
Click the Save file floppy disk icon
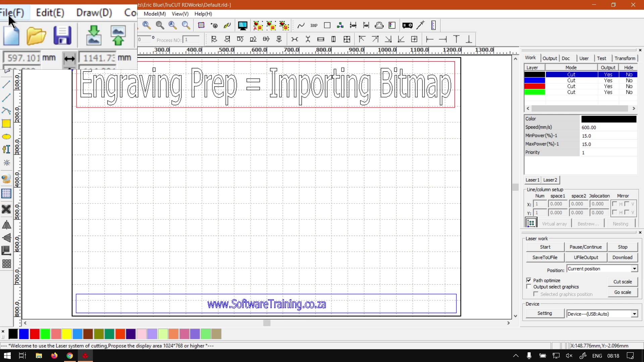pos(62,35)
